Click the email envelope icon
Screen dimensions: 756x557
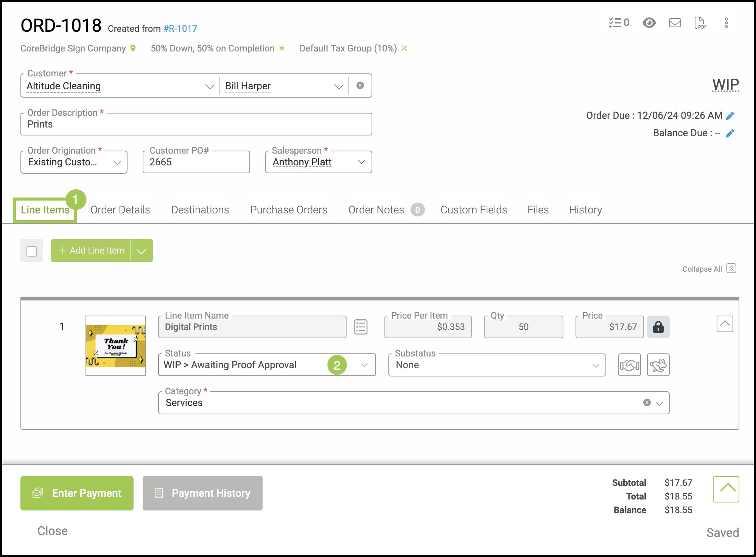[675, 23]
